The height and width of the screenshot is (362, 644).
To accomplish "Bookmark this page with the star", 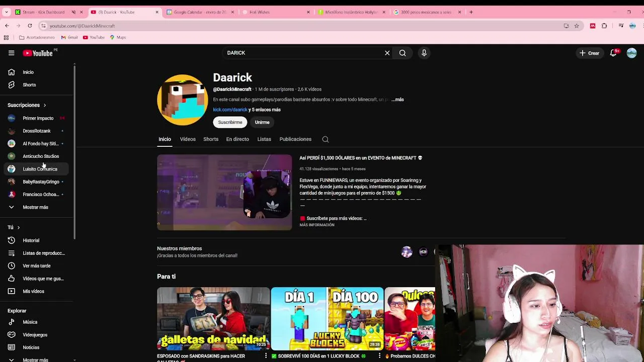I will point(577,26).
